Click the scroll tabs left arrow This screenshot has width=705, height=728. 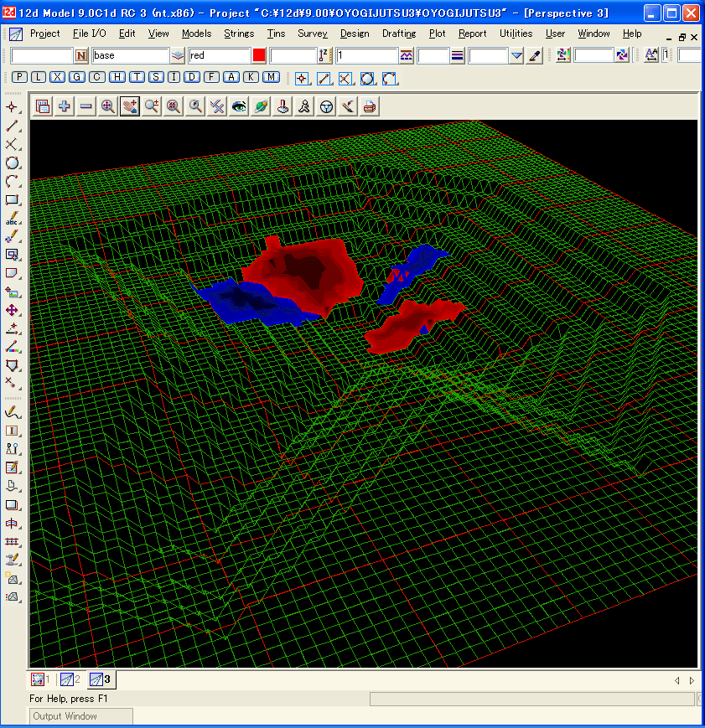[677, 680]
